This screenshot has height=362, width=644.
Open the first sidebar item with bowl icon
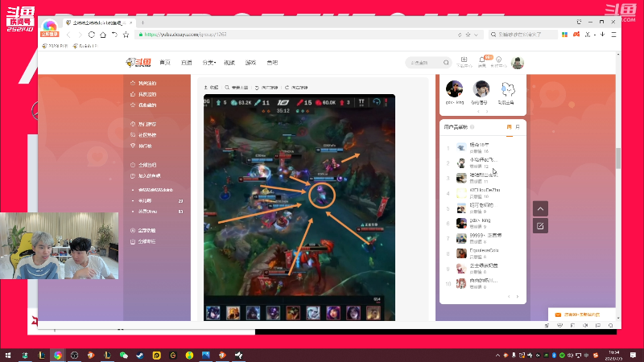click(x=144, y=84)
